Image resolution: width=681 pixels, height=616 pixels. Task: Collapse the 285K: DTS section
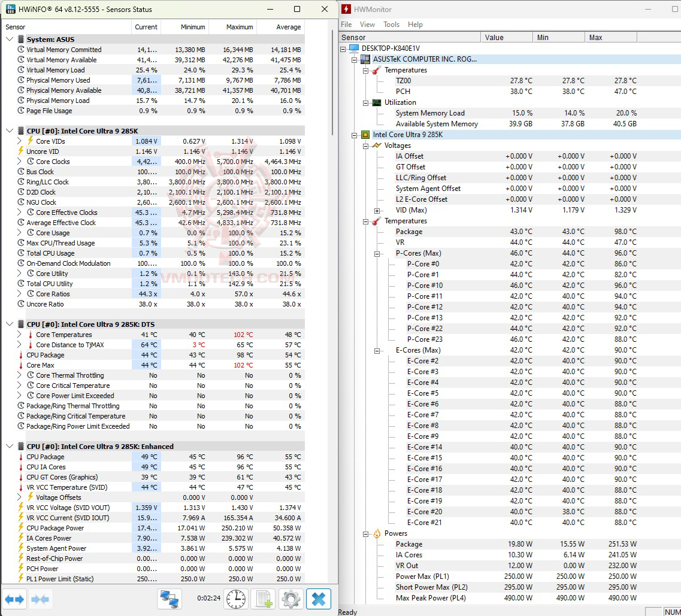pyautogui.click(x=10, y=324)
